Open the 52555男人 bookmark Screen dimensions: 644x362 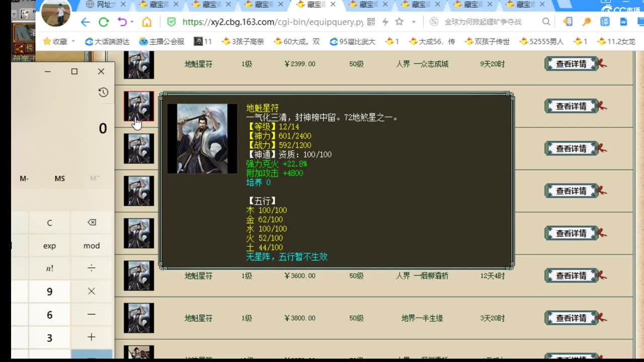(541, 41)
